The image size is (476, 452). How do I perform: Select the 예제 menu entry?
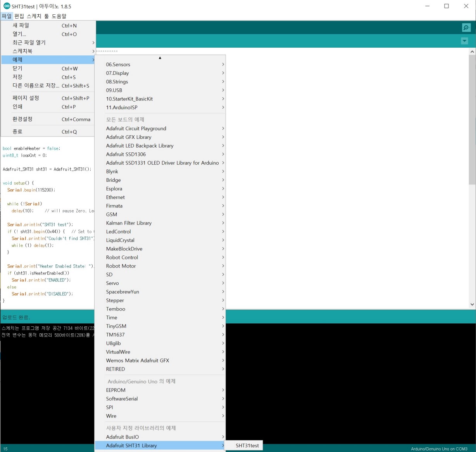(x=48, y=60)
